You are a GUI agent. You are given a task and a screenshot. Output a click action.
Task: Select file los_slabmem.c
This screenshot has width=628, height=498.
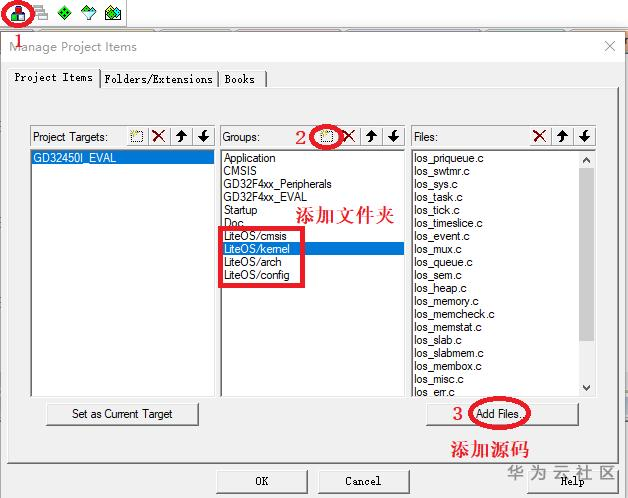point(496,353)
